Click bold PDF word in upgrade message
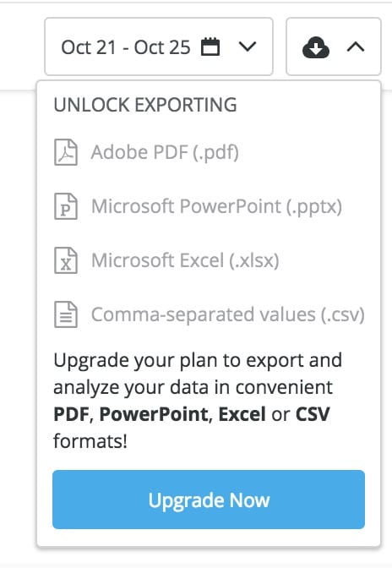392x568 pixels. coord(71,414)
